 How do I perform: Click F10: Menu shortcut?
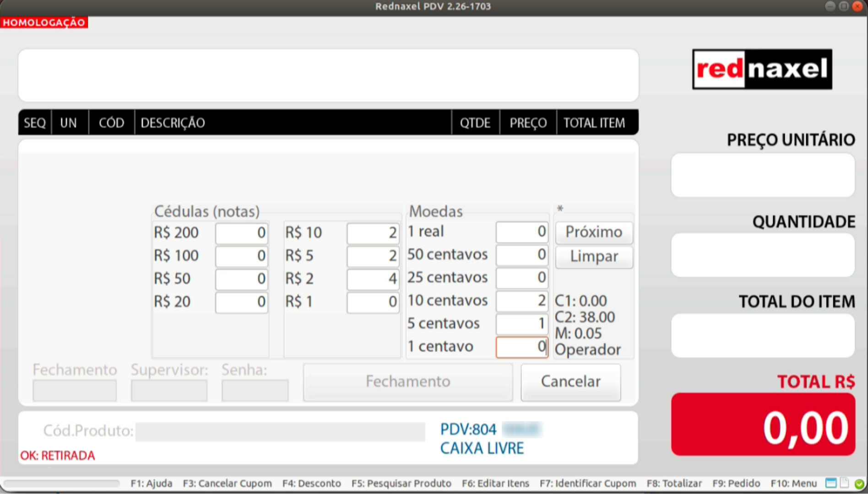(793, 483)
